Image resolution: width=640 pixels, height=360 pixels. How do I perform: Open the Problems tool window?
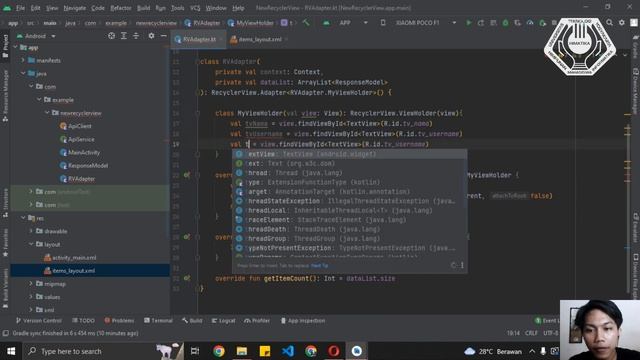pyautogui.click(x=119, y=321)
